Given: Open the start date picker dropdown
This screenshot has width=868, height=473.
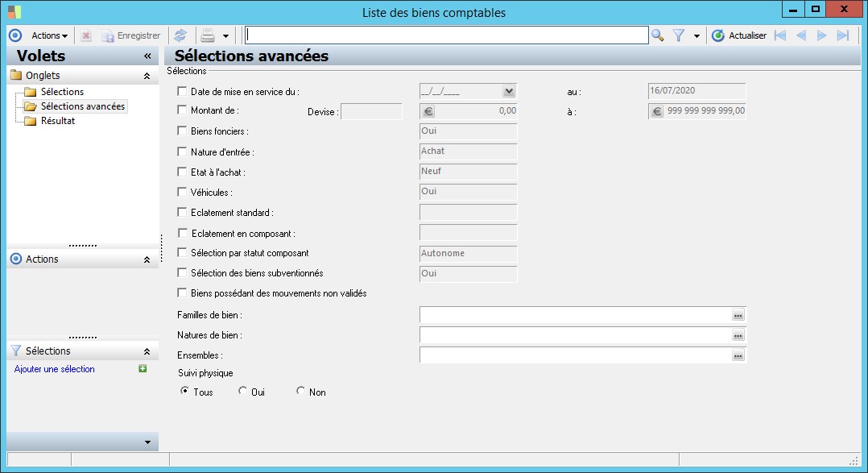Looking at the screenshot, I should point(509,91).
